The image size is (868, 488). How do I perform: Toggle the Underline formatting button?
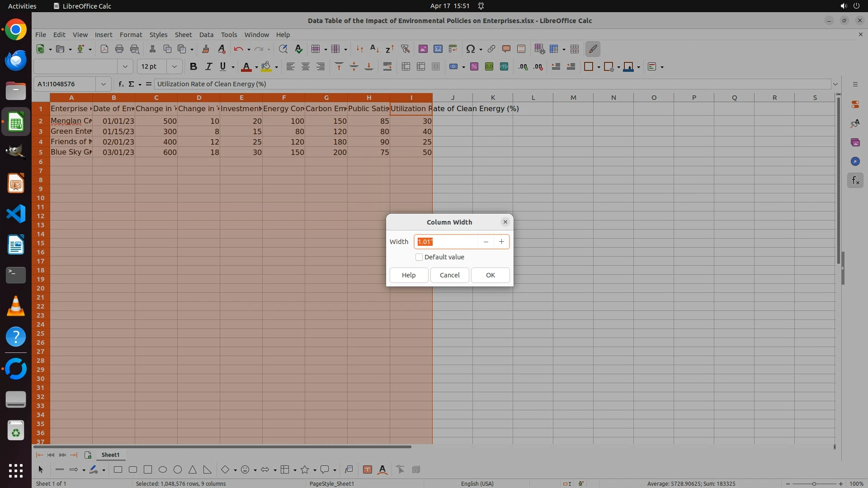tap(223, 67)
